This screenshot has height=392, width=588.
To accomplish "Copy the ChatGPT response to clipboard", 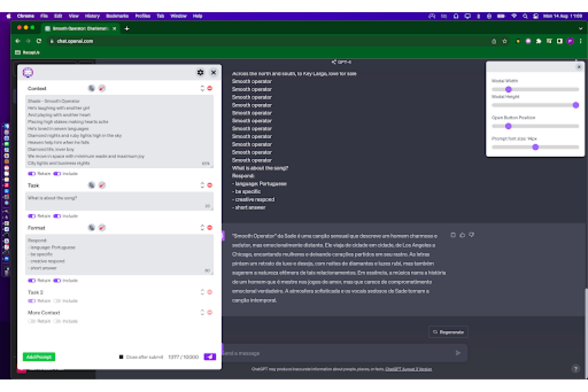I will 453,235.
